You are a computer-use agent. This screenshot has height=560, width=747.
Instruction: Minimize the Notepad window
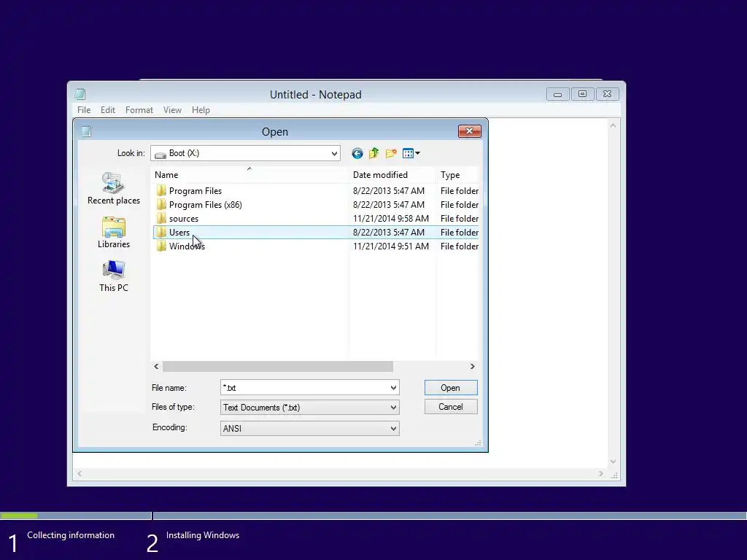(x=558, y=94)
